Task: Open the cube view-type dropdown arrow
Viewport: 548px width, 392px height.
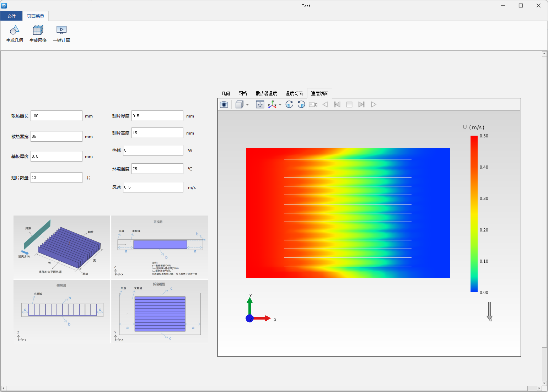Action: pyautogui.click(x=247, y=105)
